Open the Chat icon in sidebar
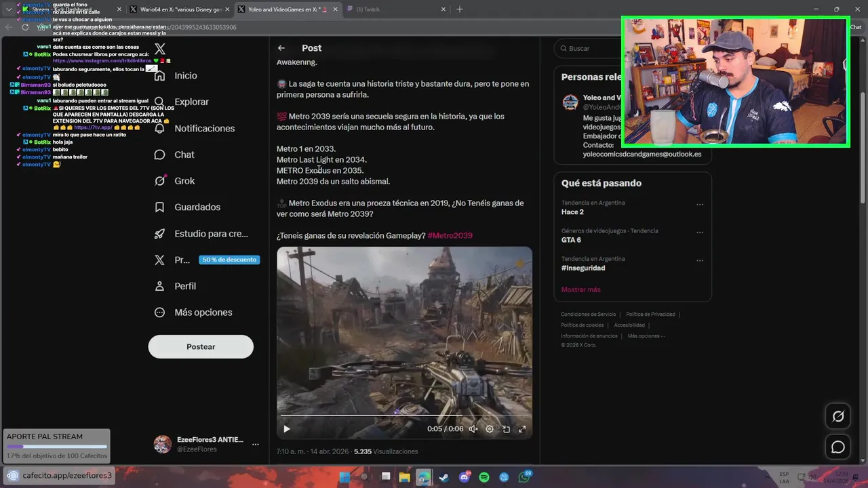Viewport: 868px width, 488px height. tap(159, 155)
